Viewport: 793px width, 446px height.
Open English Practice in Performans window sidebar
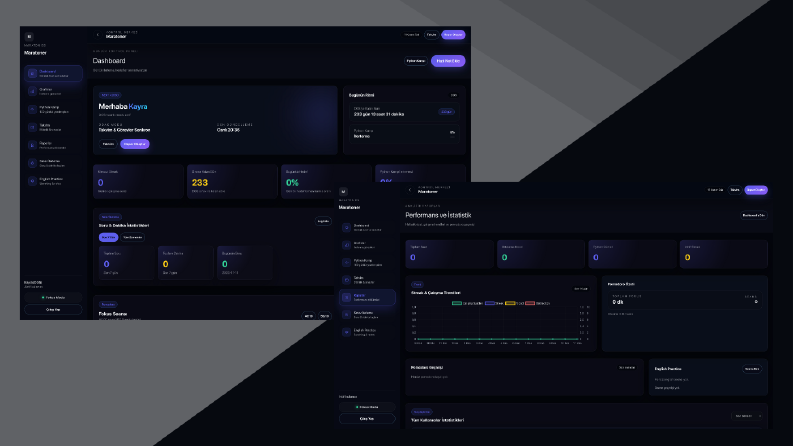pyautogui.click(x=367, y=332)
